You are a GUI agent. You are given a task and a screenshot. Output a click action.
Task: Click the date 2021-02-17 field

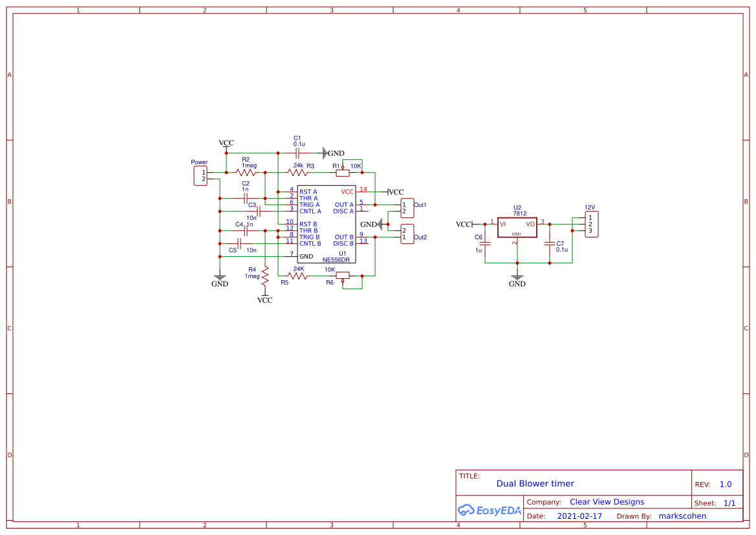579,516
